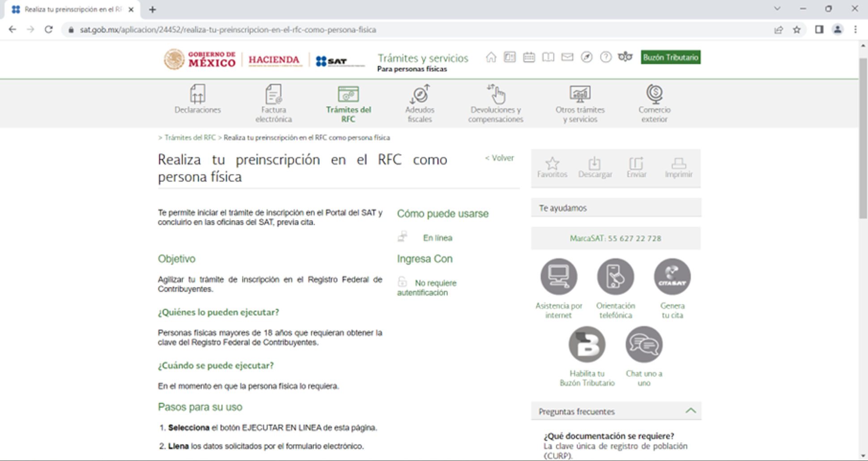Click the home icon in the header
Screen dimensions: 868x461
(491, 57)
